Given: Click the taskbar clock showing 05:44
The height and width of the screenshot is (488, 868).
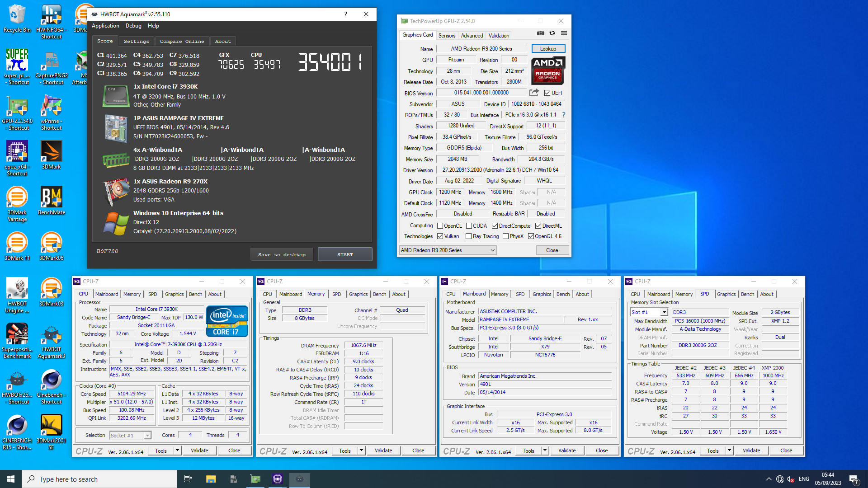Looking at the screenshot, I should (828, 479).
